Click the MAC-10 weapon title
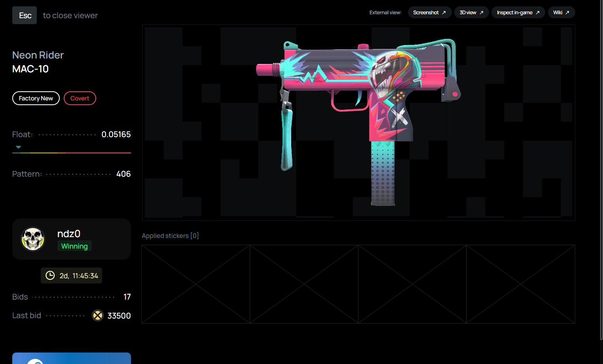The image size is (603, 364). click(30, 69)
